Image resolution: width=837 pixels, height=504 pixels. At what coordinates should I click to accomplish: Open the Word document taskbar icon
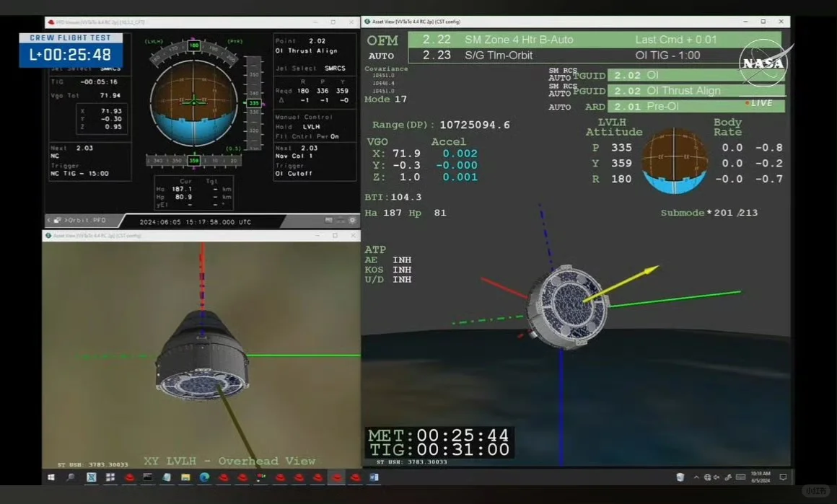pos(374,477)
